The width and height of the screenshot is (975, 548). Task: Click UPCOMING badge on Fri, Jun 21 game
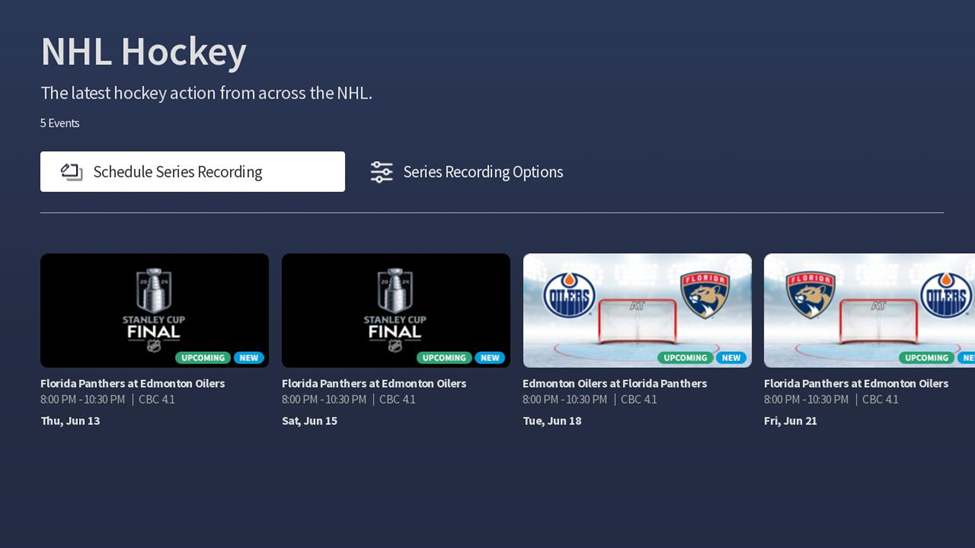[x=926, y=358]
